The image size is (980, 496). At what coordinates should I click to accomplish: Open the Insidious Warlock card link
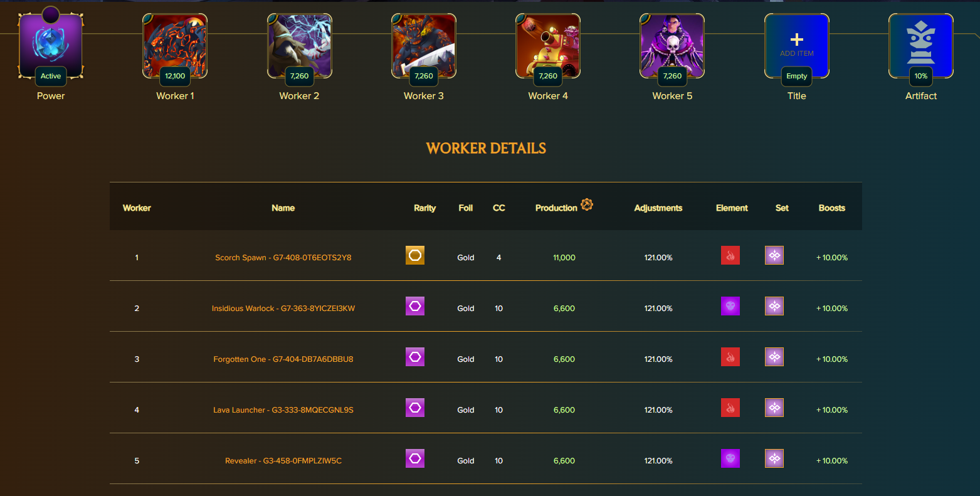click(x=283, y=309)
